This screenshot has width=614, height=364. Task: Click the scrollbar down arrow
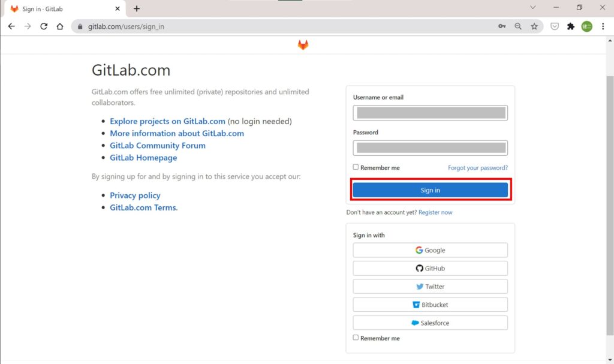click(609, 359)
